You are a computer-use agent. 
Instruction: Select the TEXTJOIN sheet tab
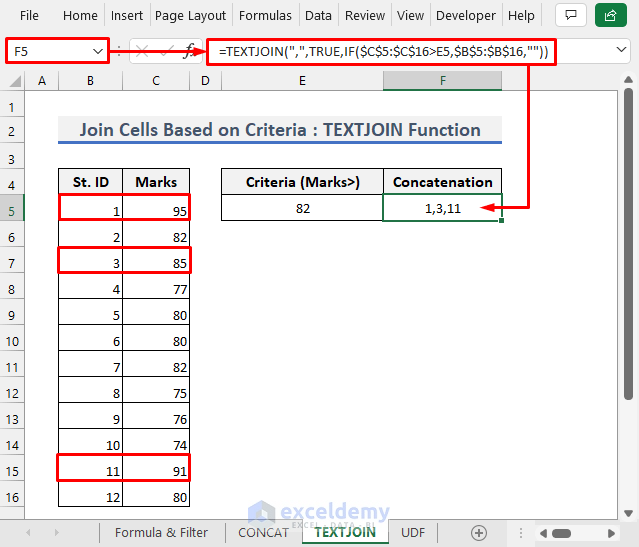coord(345,532)
